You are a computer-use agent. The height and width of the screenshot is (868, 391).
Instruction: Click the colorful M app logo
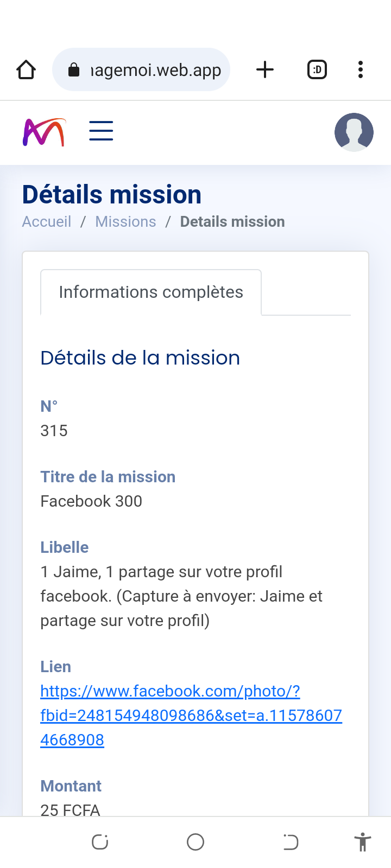(44, 132)
